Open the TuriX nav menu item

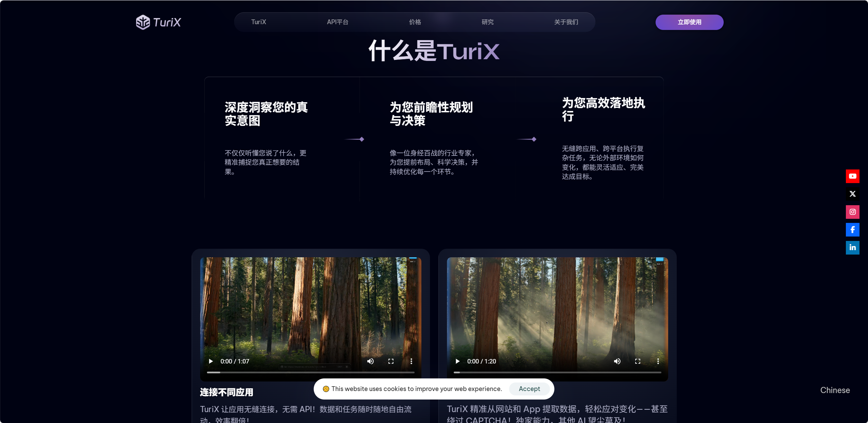(x=259, y=22)
